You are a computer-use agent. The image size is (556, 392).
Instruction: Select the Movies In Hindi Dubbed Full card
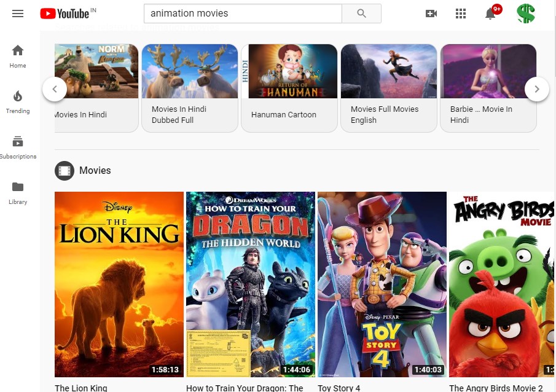190,88
